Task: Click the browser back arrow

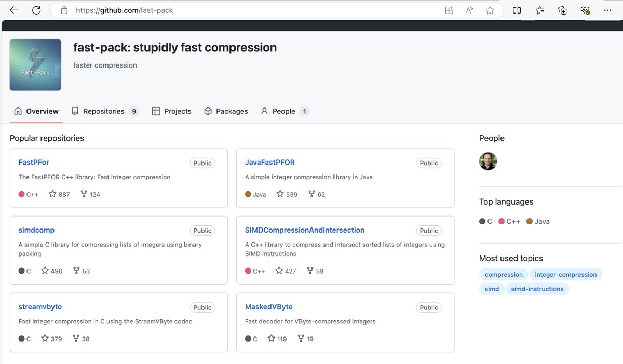Action: click(13, 10)
